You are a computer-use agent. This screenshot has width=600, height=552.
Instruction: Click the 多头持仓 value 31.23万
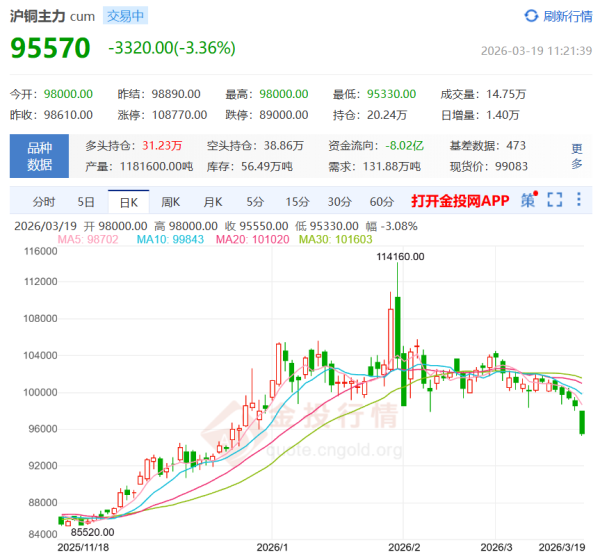[162, 146]
